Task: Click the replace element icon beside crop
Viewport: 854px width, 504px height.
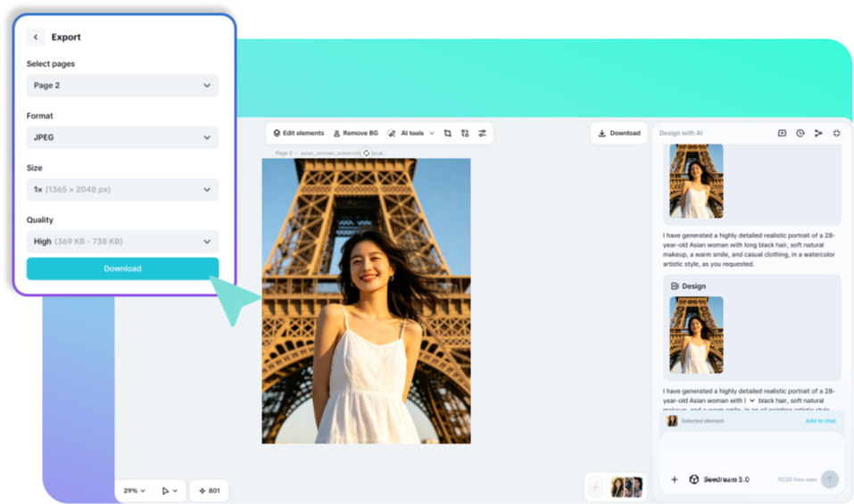Action: (x=465, y=133)
